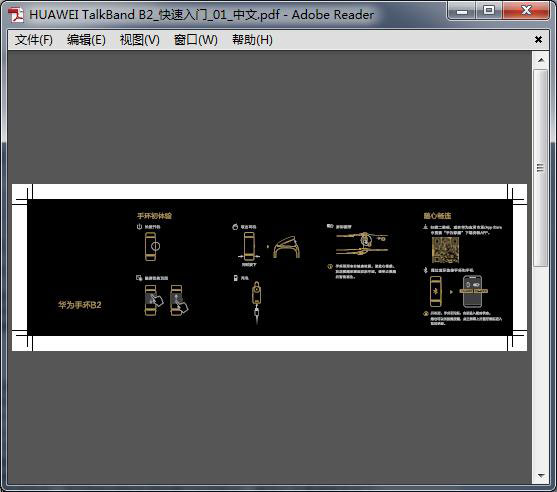Click the vertical scrollbar thumb
The image size is (557, 492).
click(541, 168)
